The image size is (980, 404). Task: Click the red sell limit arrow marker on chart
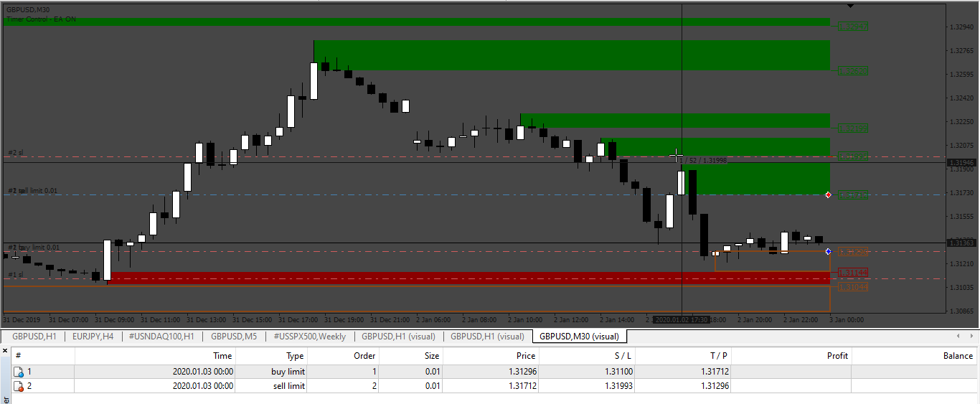(829, 194)
